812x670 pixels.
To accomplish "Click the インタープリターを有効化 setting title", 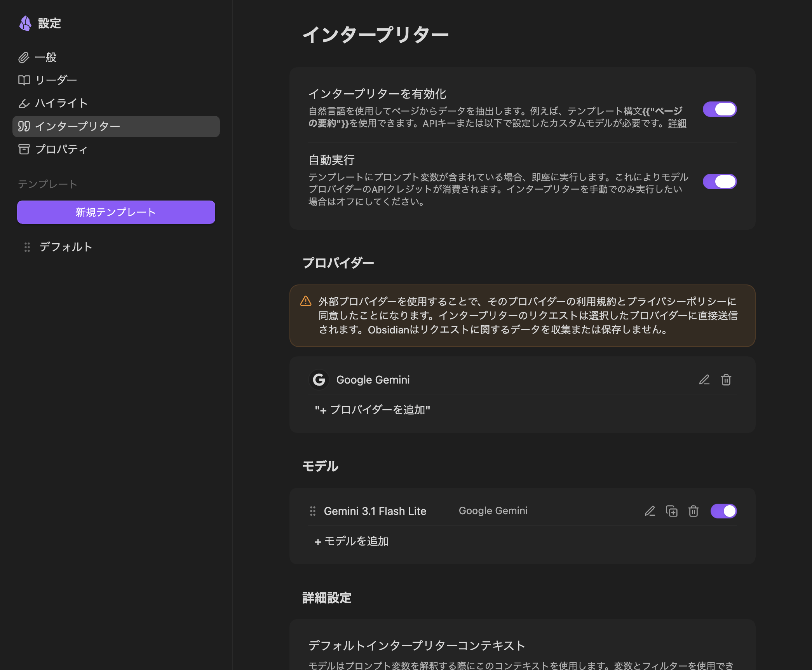I will tap(378, 94).
